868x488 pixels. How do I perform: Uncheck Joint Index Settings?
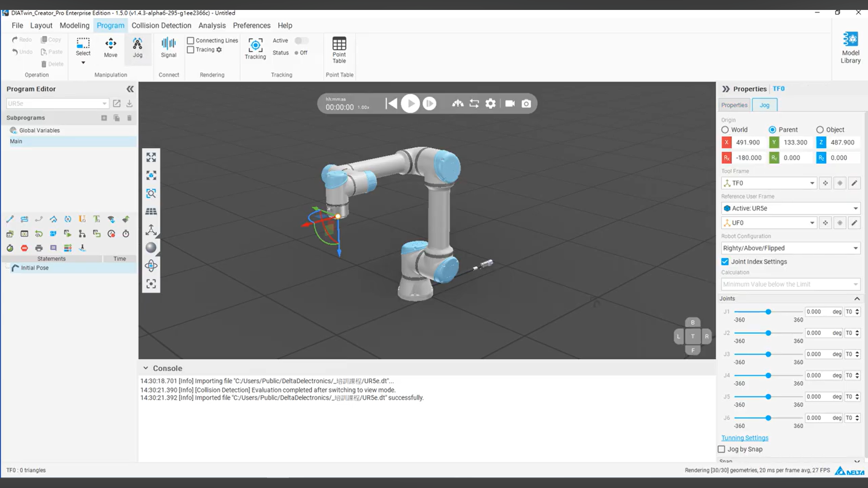(725, 262)
